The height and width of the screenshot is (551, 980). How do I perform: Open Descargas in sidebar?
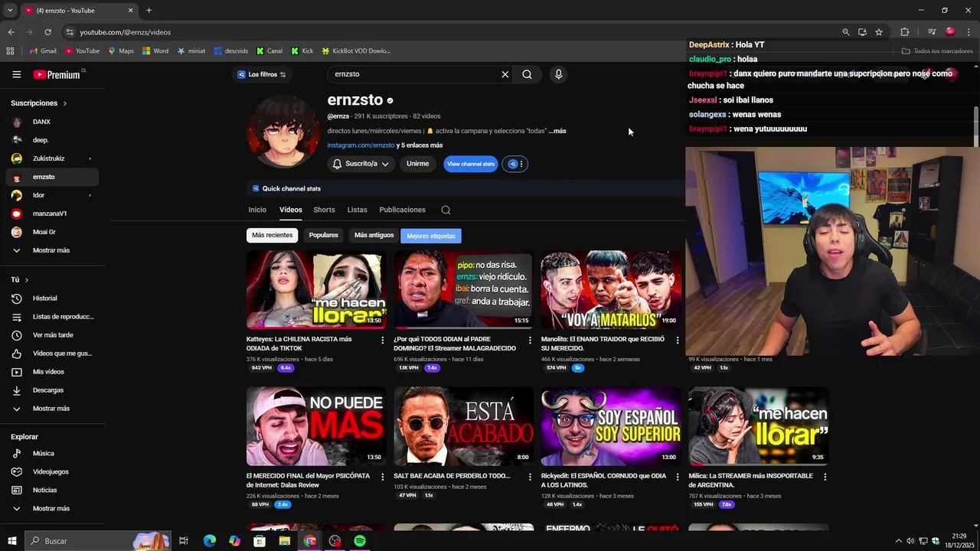tap(52, 390)
